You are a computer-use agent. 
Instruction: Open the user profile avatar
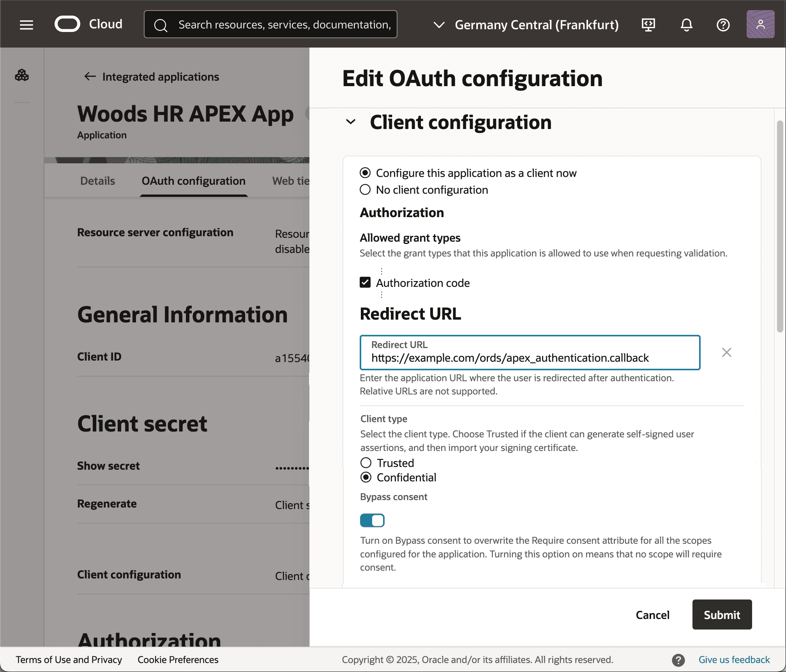point(760,24)
